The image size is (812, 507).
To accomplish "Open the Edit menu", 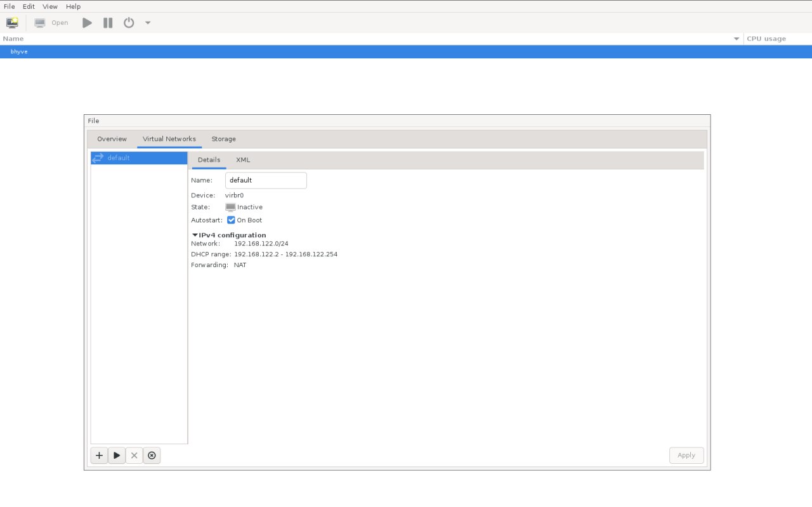I will pos(29,6).
